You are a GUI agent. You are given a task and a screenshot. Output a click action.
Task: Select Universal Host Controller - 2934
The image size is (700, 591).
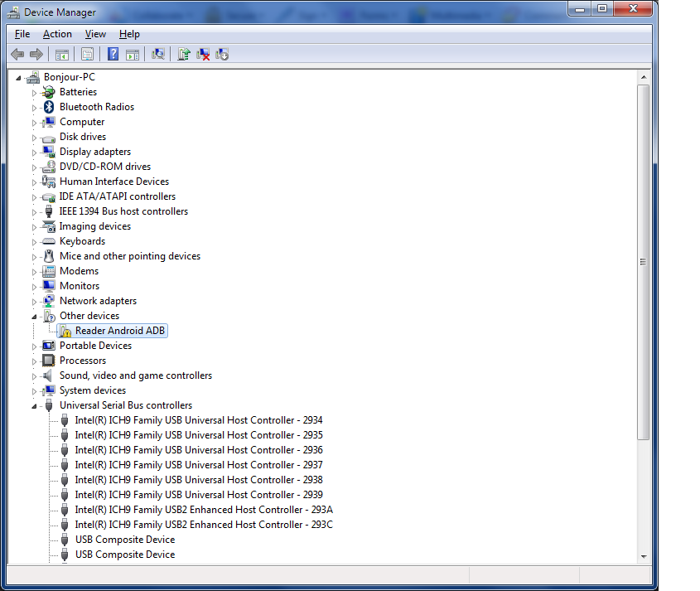(x=199, y=420)
